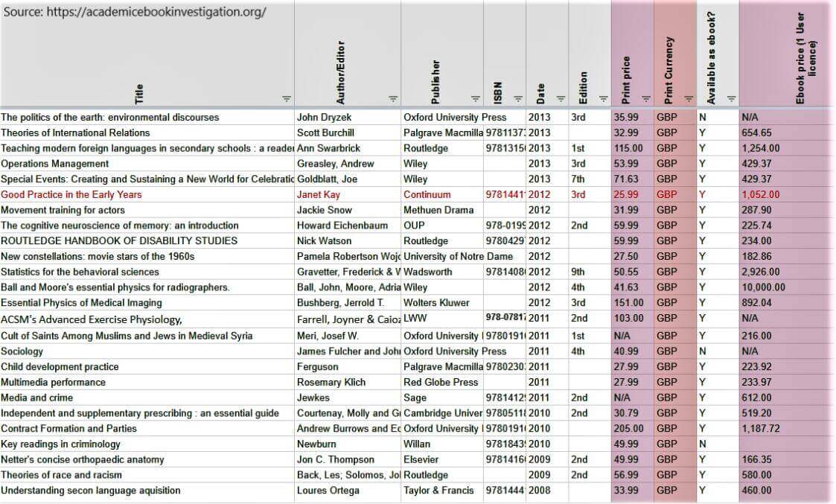The height and width of the screenshot is (504, 836).
Task: Select the author cell 'Janet Kay'
Action: click(x=348, y=194)
